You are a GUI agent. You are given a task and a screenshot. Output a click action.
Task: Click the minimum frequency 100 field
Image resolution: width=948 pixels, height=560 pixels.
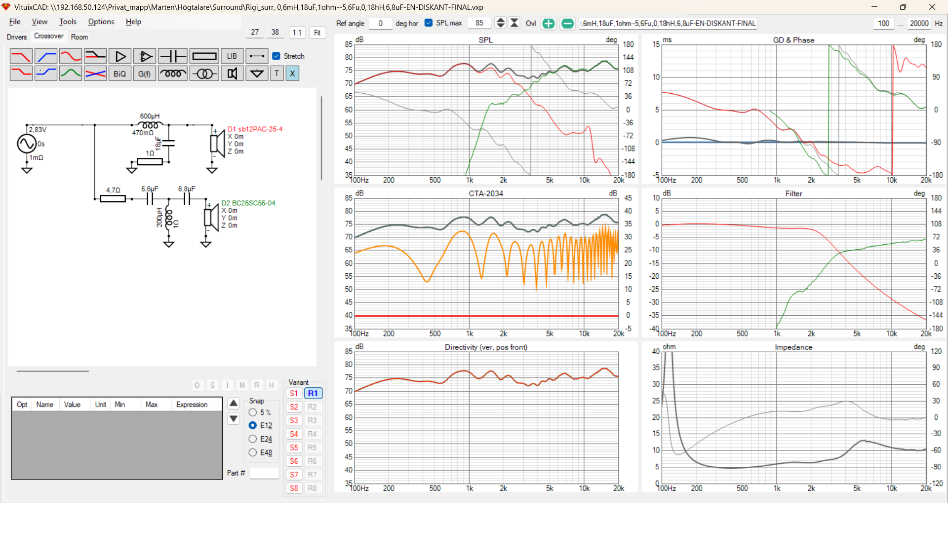(x=883, y=23)
